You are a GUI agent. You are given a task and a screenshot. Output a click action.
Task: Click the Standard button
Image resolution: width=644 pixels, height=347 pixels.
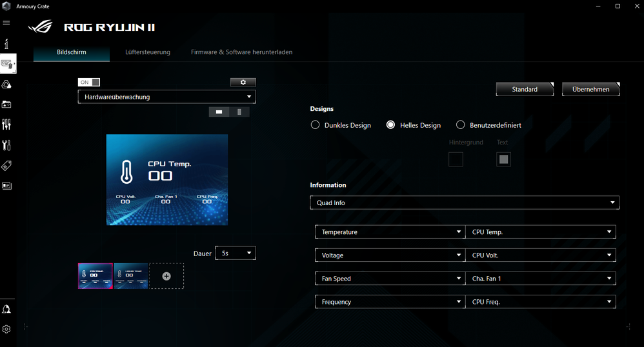(x=525, y=89)
